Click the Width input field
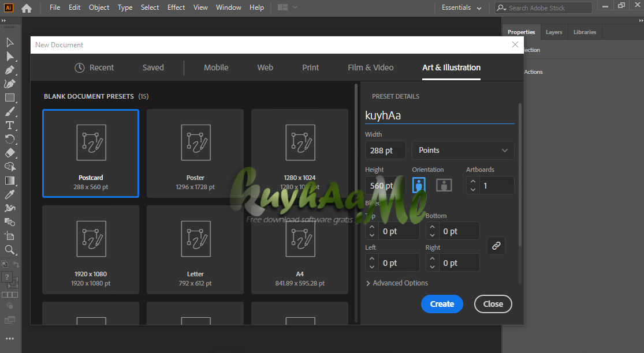Image resolution: width=644 pixels, height=353 pixels. click(385, 151)
